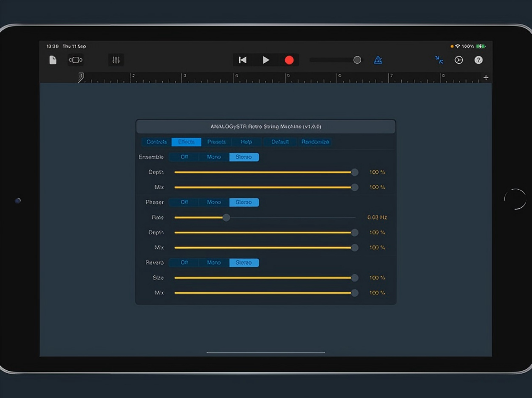Switch to tracks view button

[x=76, y=60]
